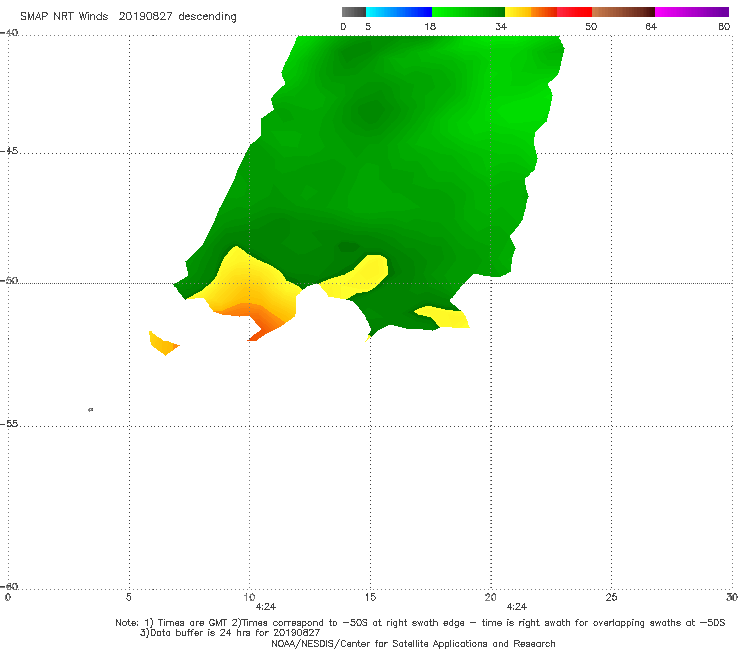Click the longitude axis label "10"
Viewport: 740px width, 650px height.
coord(249,598)
